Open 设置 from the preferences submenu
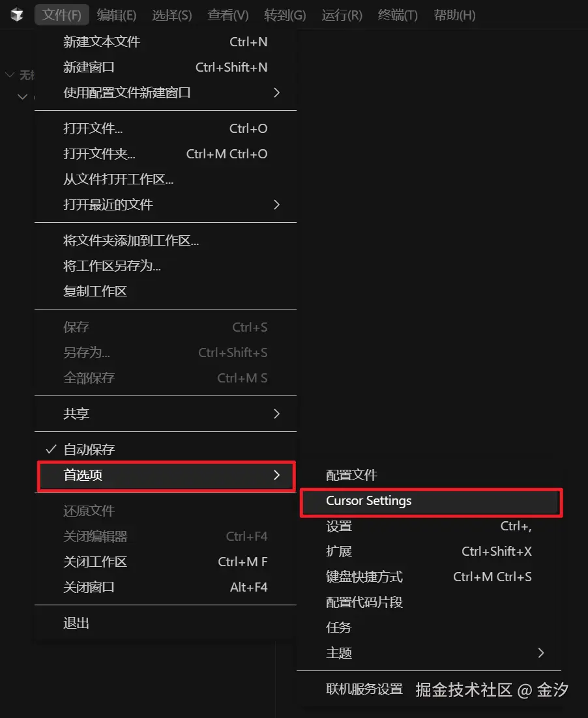Viewport: 588px width, 718px height. pyautogui.click(x=339, y=526)
